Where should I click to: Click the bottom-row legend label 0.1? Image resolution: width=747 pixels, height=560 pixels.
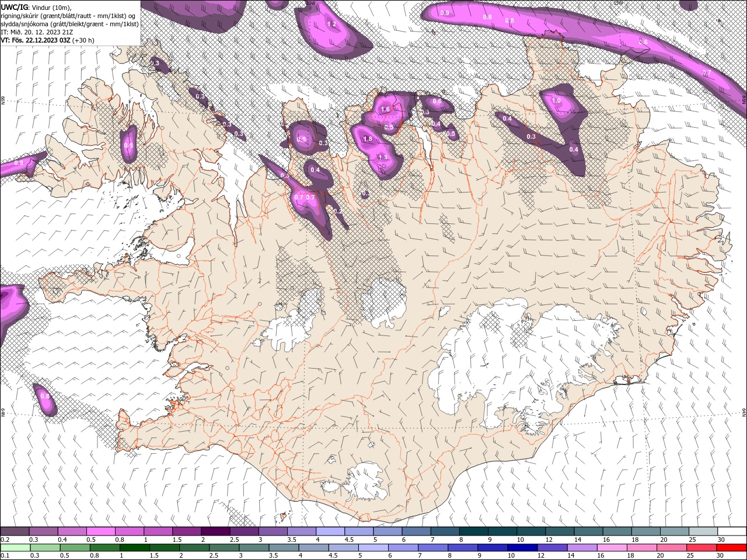pyautogui.click(x=5, y=556)
